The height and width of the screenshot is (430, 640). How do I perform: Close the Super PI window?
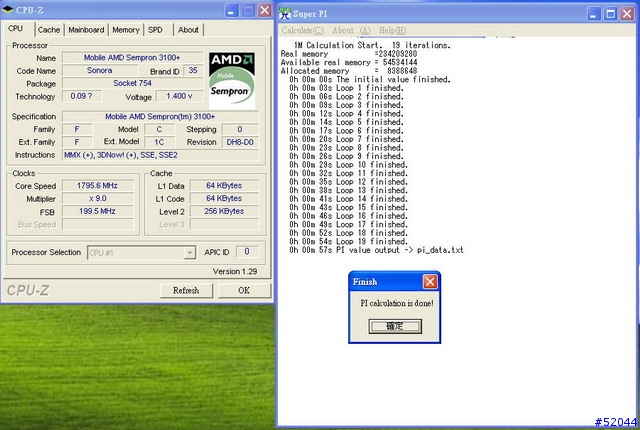(x=627, y=14)
